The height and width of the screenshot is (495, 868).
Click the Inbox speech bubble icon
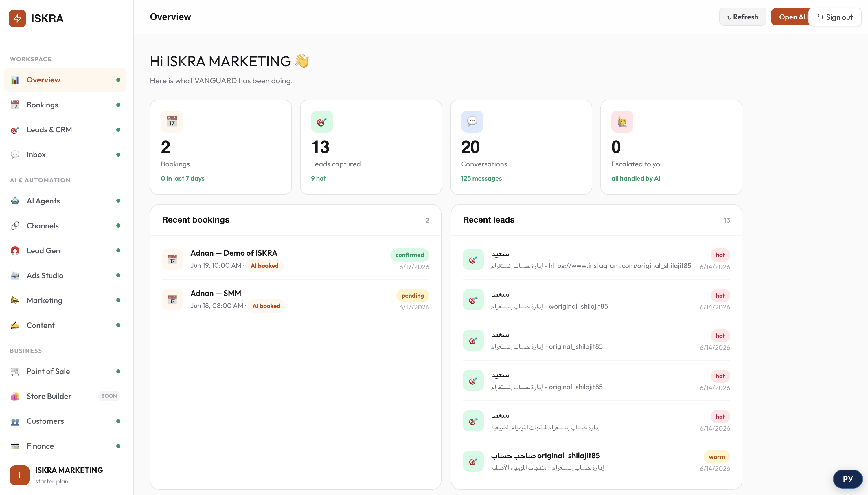pyautogui.click(x=15, y=154)
